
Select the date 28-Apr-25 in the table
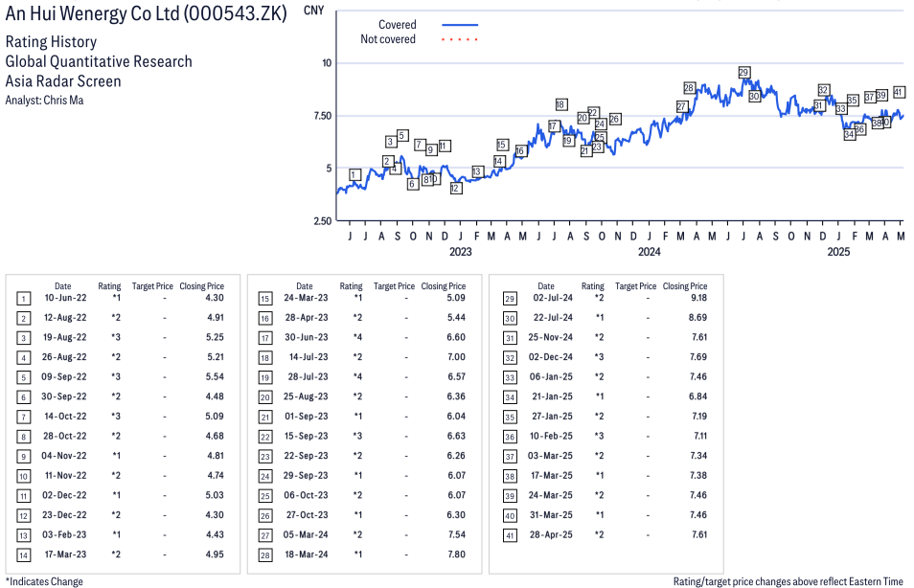point(551,535)
